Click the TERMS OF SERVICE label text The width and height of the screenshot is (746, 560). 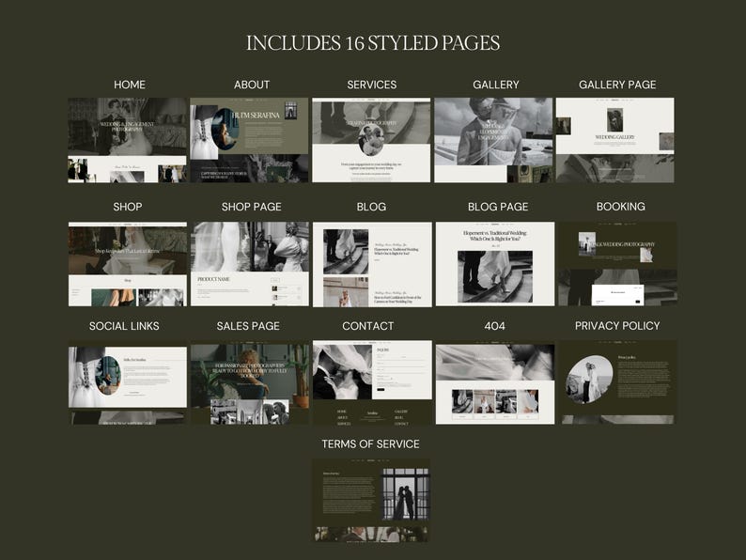point(370,443)
